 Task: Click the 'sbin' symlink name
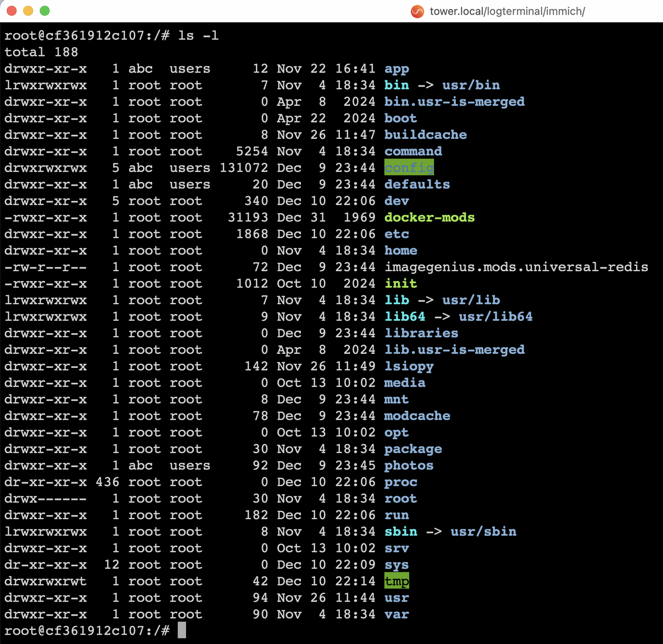click(401, 532)
